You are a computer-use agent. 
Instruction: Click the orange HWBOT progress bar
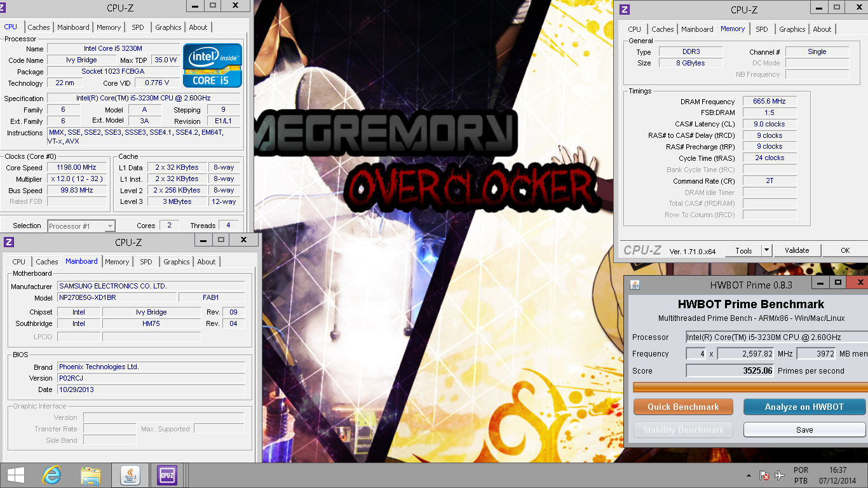(x=750, y=387)
